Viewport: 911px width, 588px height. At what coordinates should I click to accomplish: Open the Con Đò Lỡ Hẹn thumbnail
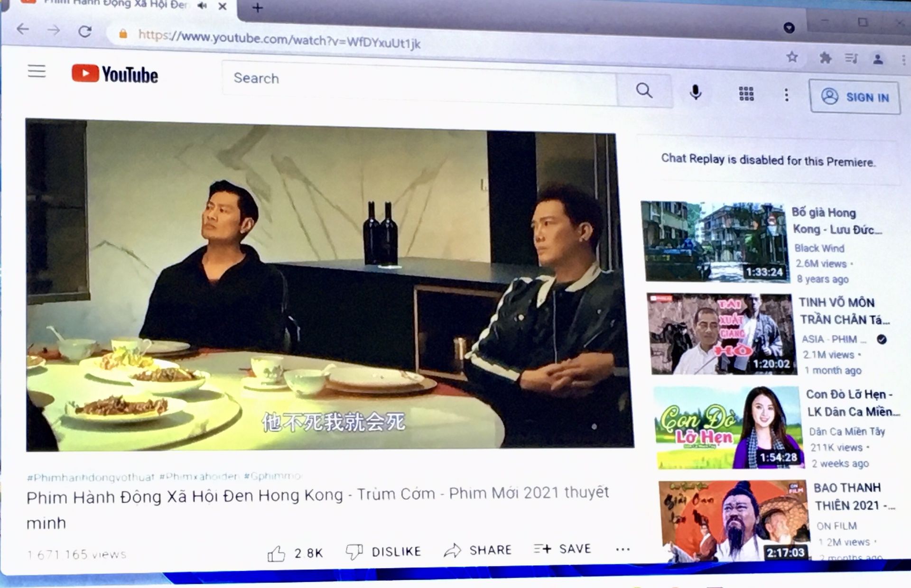coord(730,428)
